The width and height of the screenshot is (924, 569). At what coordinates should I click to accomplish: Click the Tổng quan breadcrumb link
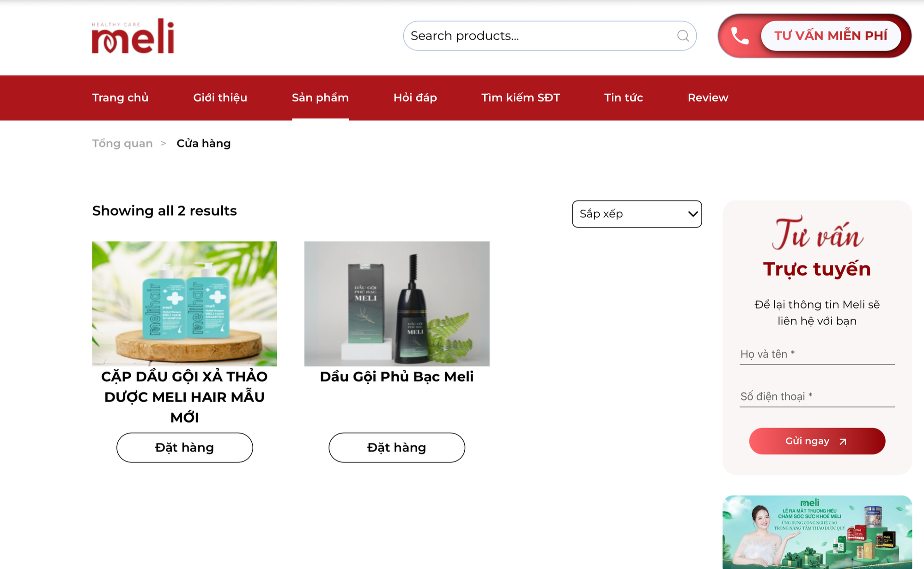122,143
